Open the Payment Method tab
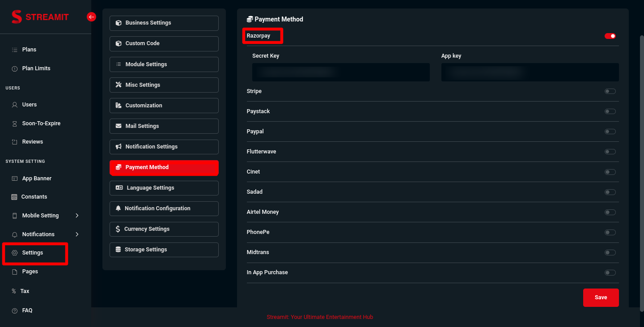Viewport: 644px width, 327px height. (164, 167)
